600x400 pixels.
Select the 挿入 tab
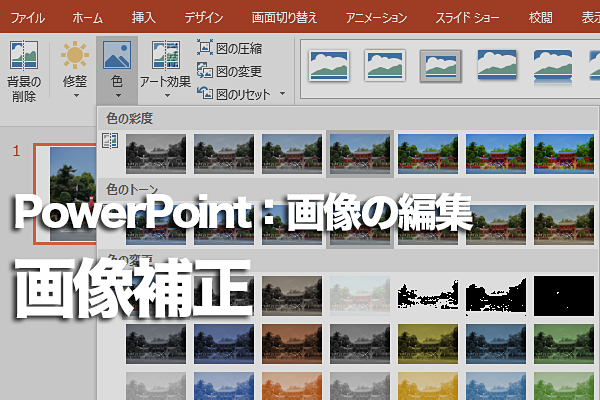(143, 18)
